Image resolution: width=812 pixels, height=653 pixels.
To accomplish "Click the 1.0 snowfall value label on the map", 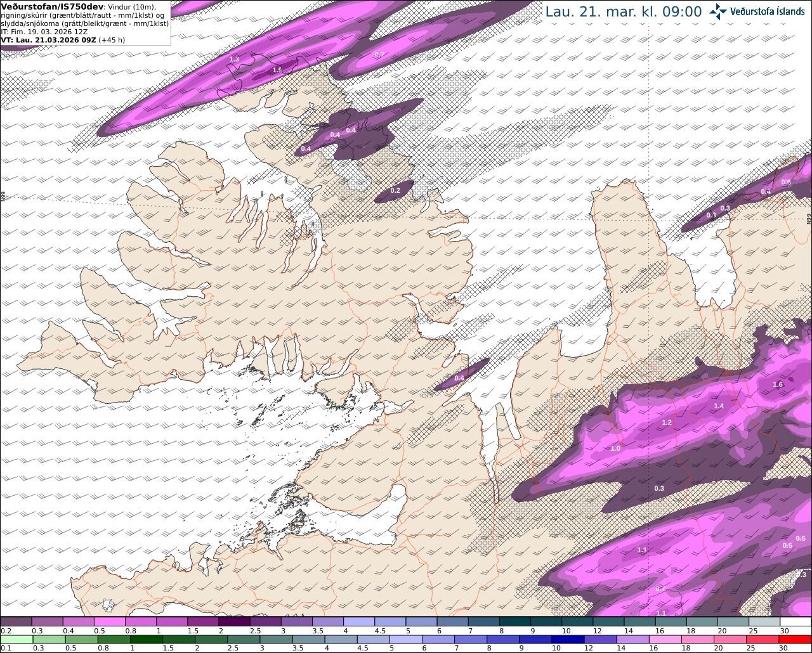I will point(615,448).
